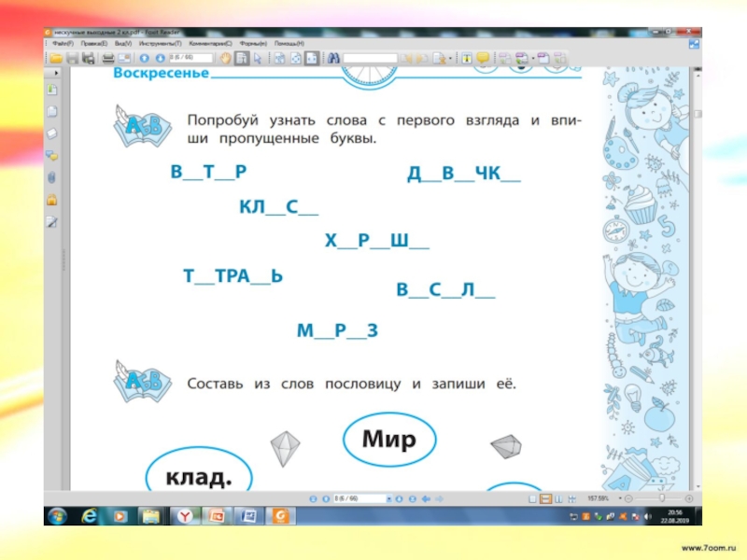The height and width of the screenshot is (560, 747).
Task: Click the volume icon in the system tray
Action: pos(647,517)
